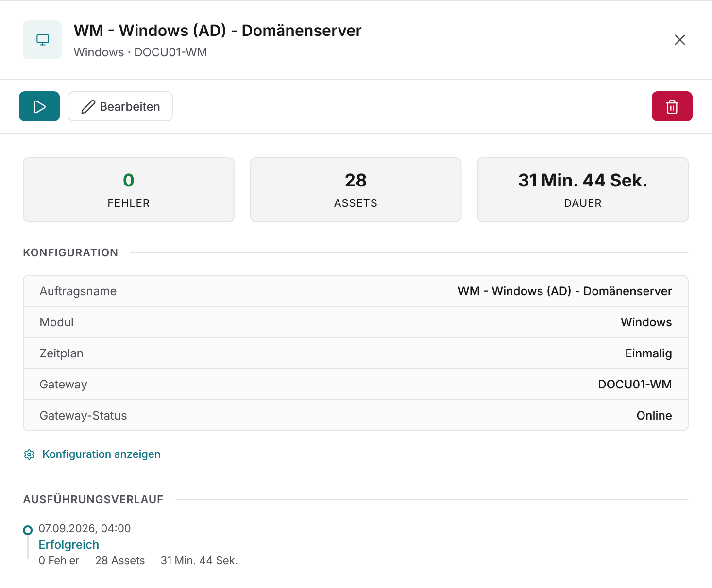Viewport: 712px width, 588px height.
Task: Click '0 Fehler' in the execution history
Action: 59,560
